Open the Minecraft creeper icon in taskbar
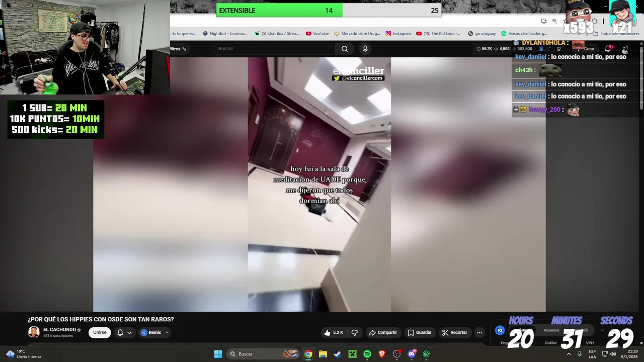 [x=353, y=354]
